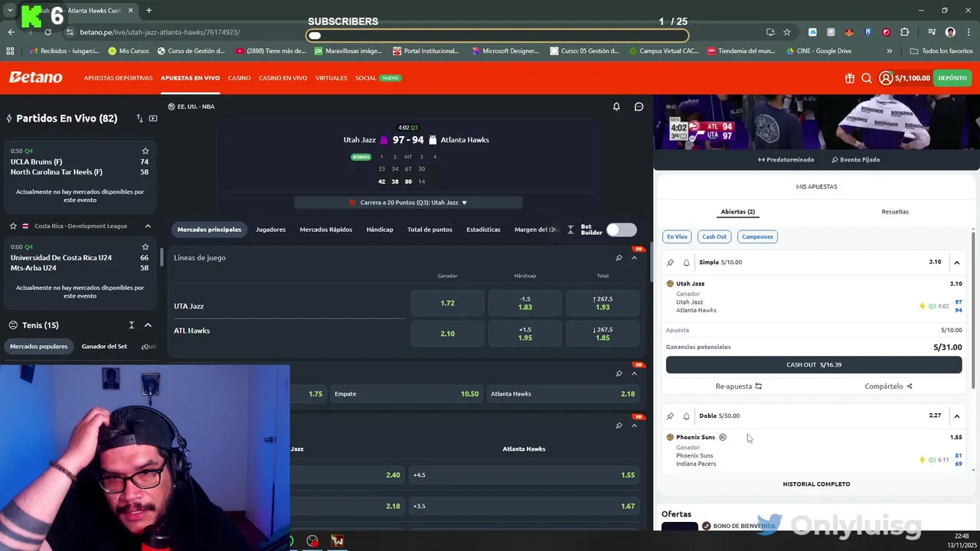Viewport: 980px width, 551px height.
Task: Toggle the Bet Builder switch
Action: [x=621, y=230]
